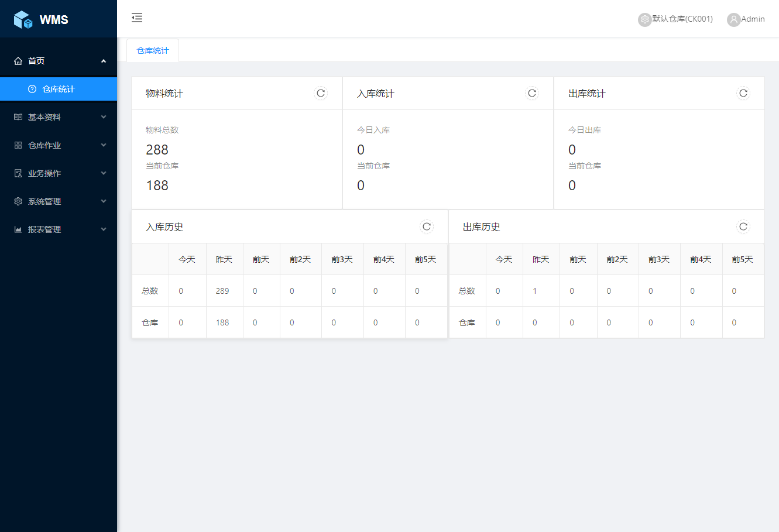This screenshot has height=532, width=779.
Task: Expand the 仓库作业 menu
Action: [x=59, y=145]
